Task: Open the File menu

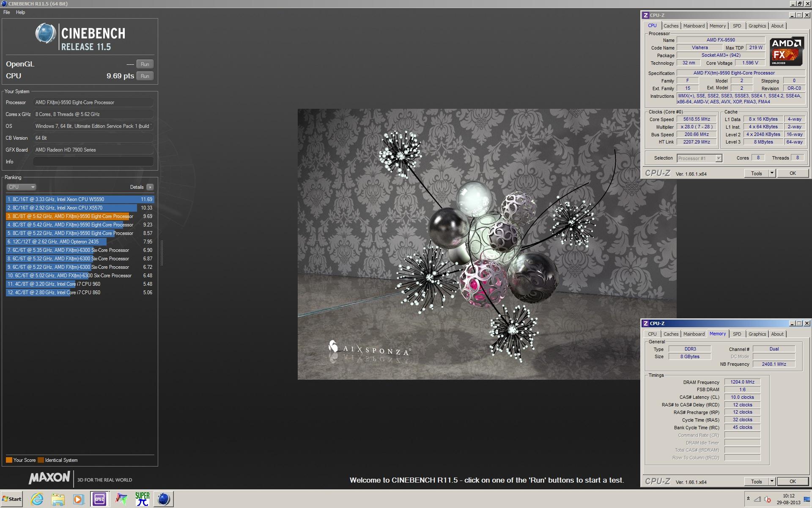Action: click(x=7, y=12)
